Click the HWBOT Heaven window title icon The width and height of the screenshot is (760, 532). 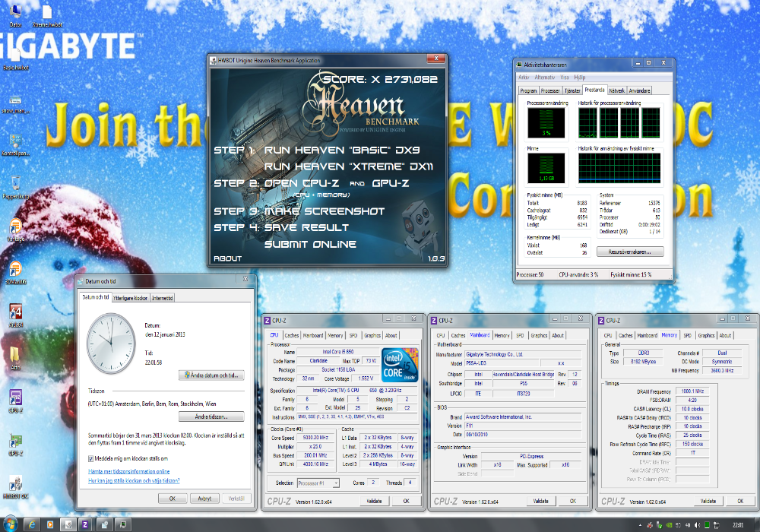[x=214, y=61]
